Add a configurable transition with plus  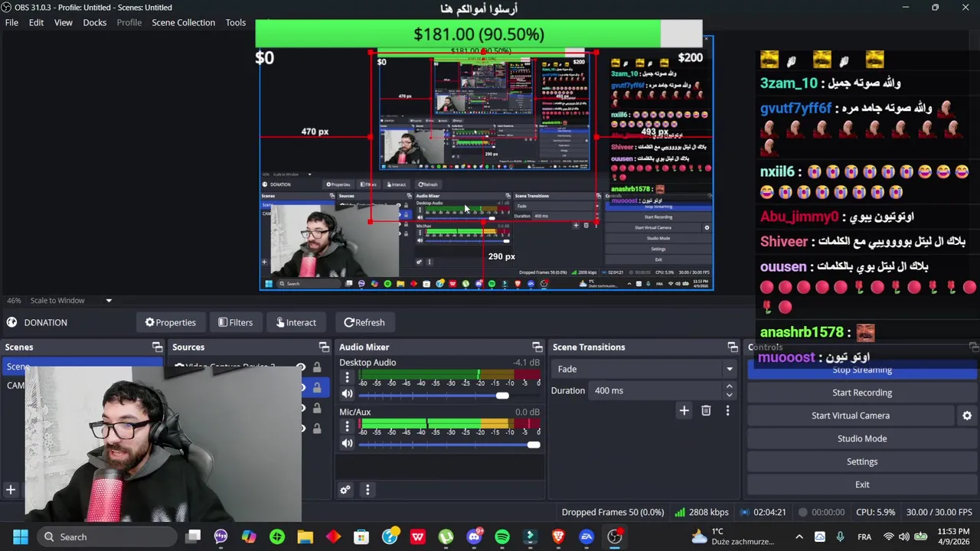coord(684,411)
